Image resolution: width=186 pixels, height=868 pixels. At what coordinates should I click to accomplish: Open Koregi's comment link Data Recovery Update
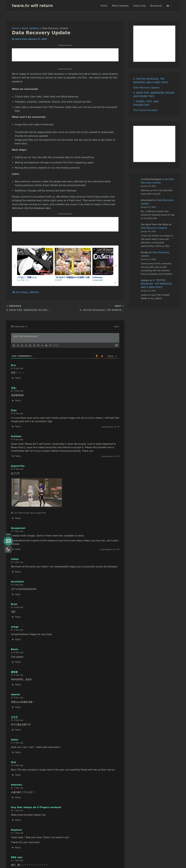pos(155,254)
